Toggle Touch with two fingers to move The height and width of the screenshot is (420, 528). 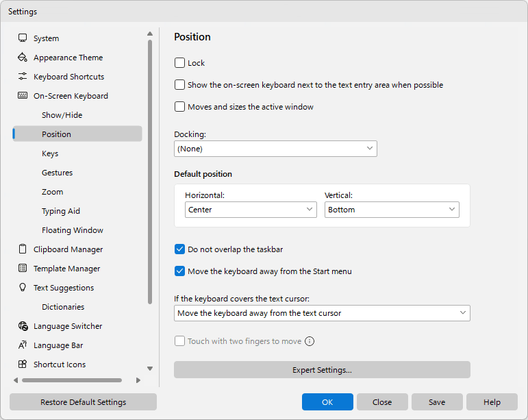pyautogui.click(x=180, y=341)
